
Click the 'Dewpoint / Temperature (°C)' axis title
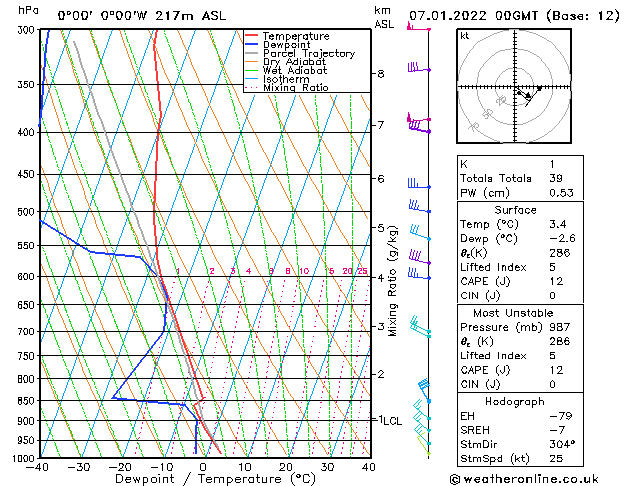215,479
